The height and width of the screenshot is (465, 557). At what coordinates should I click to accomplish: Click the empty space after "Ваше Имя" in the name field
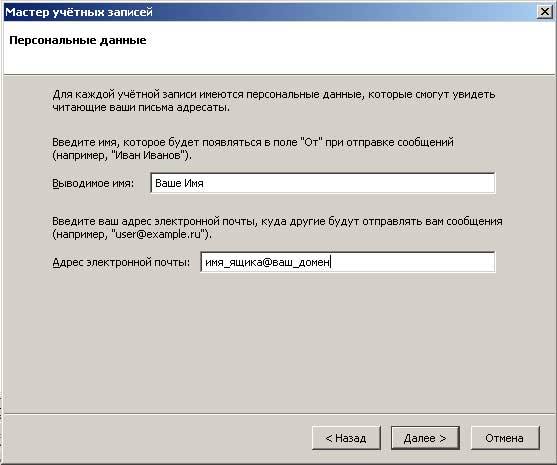[348, 183]
